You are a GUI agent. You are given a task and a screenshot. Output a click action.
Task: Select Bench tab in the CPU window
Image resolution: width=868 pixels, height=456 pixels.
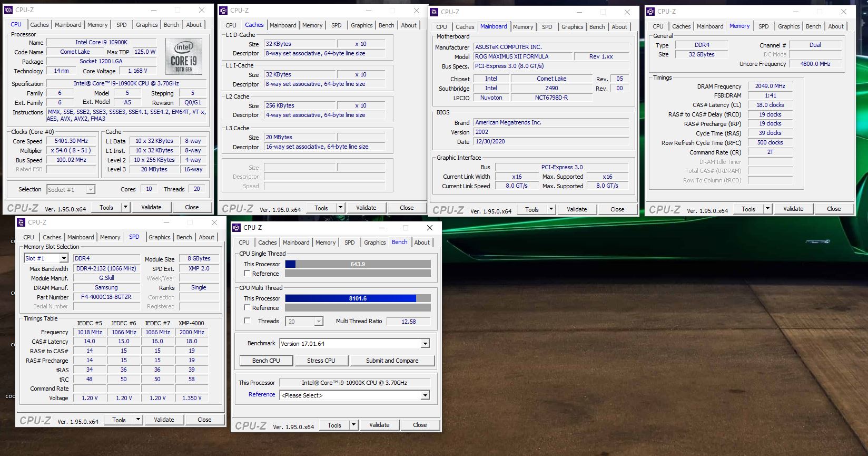pos(172,25)
